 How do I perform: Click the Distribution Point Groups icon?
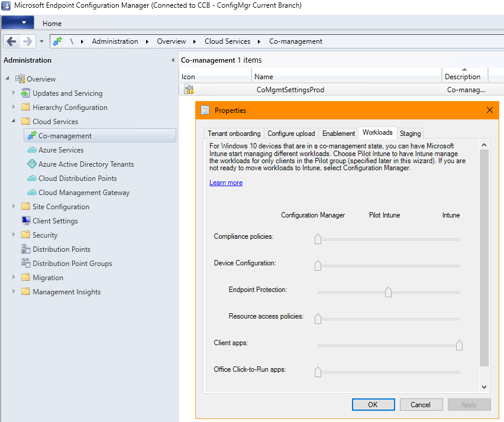tap(26, 264)
